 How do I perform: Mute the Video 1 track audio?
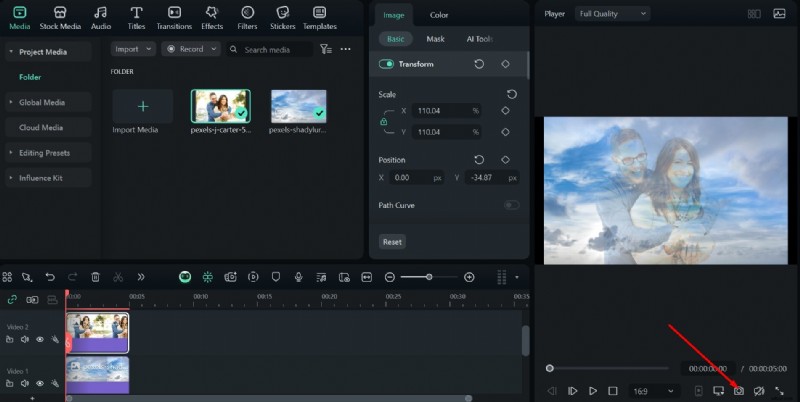pyautogui.click(x=24, y=384)
